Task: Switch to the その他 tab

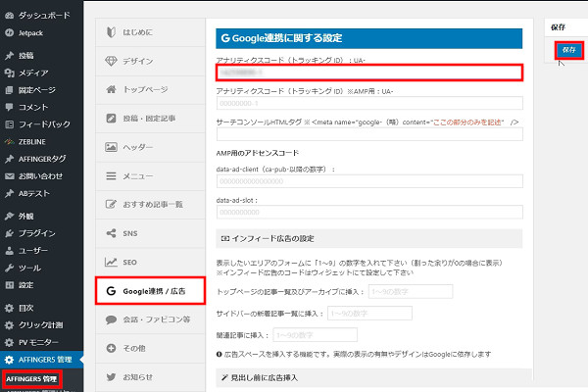Action: click(150, 348)
